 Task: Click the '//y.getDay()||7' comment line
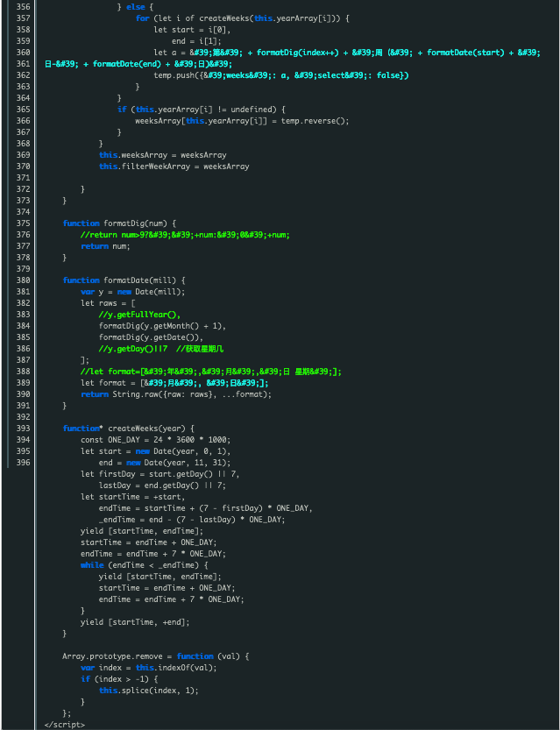161,349
